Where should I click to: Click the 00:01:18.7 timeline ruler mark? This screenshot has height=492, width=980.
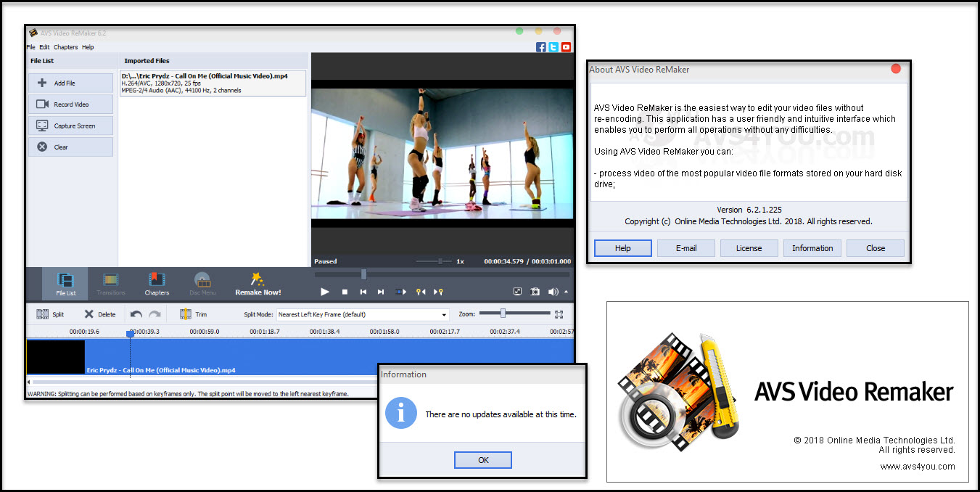(265, 332)
